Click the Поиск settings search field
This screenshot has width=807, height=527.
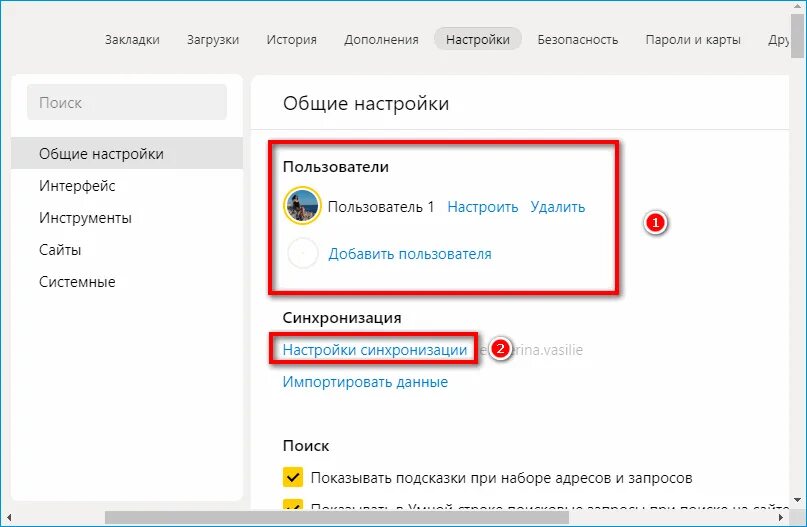(127, 102)
